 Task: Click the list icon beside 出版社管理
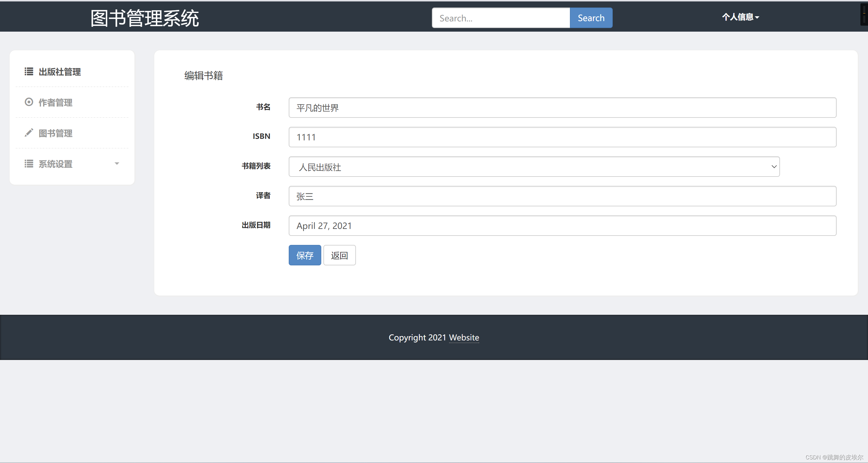(29, 71)
